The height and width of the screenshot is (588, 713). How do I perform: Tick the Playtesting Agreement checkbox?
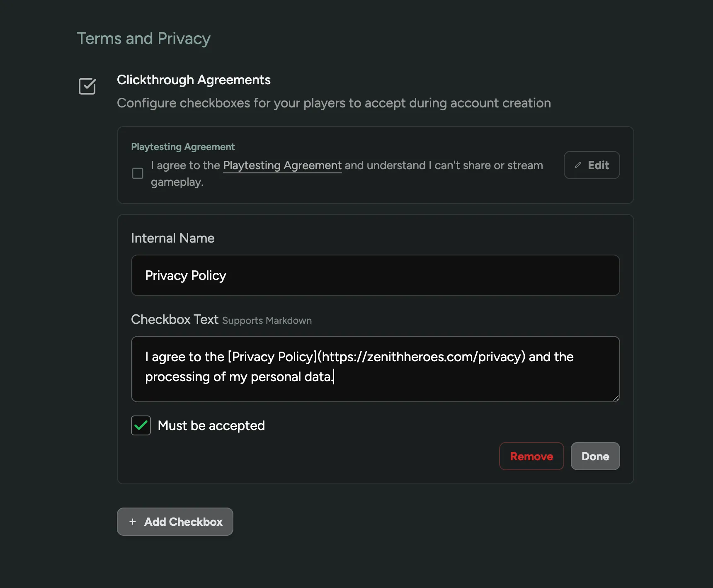pyautogui.click(x=138, y=173)
